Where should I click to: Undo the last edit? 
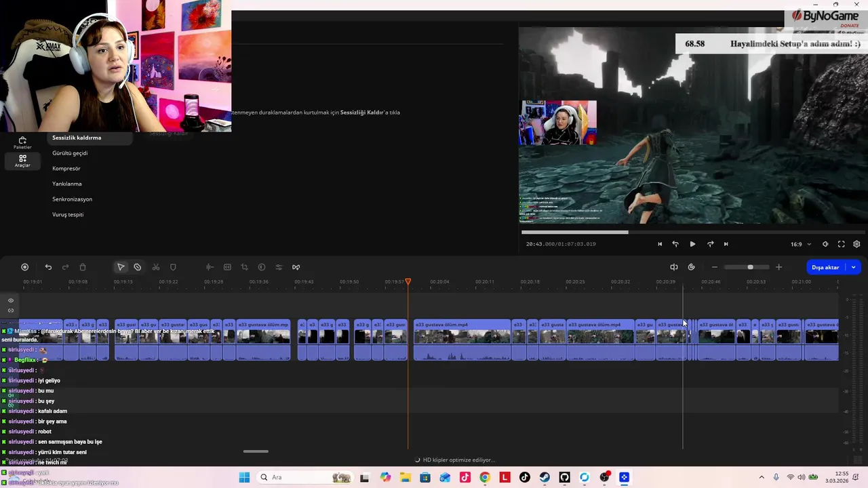(48, 267)
